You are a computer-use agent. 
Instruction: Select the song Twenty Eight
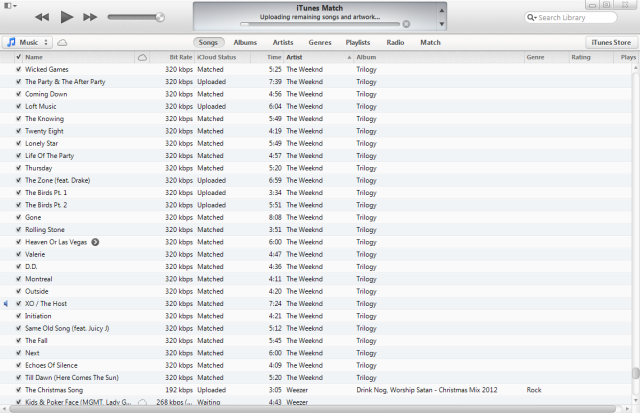(44, 131)
